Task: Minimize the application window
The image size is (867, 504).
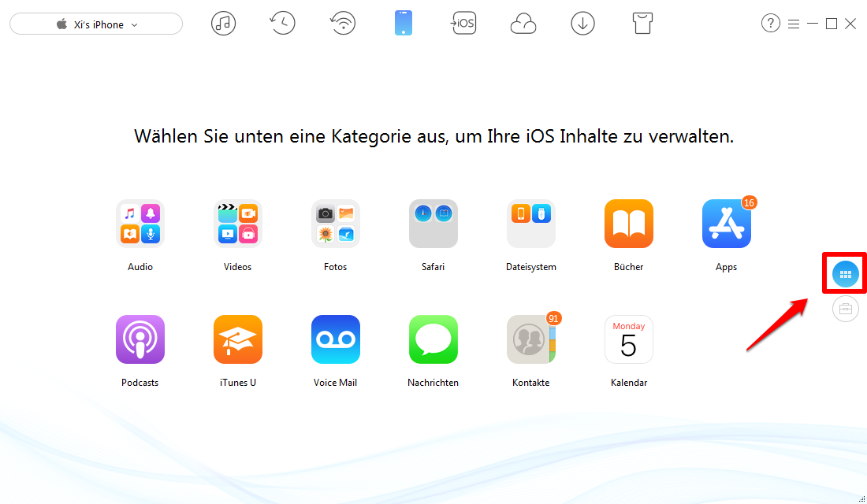Action: click(x=813, y=24)
